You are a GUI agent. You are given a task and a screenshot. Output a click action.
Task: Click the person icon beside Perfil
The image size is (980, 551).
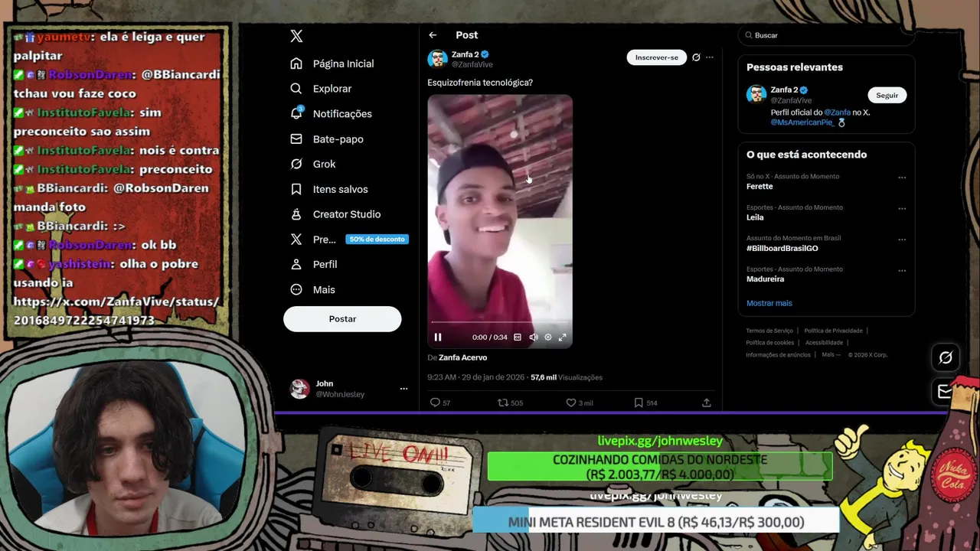point(296,264)
